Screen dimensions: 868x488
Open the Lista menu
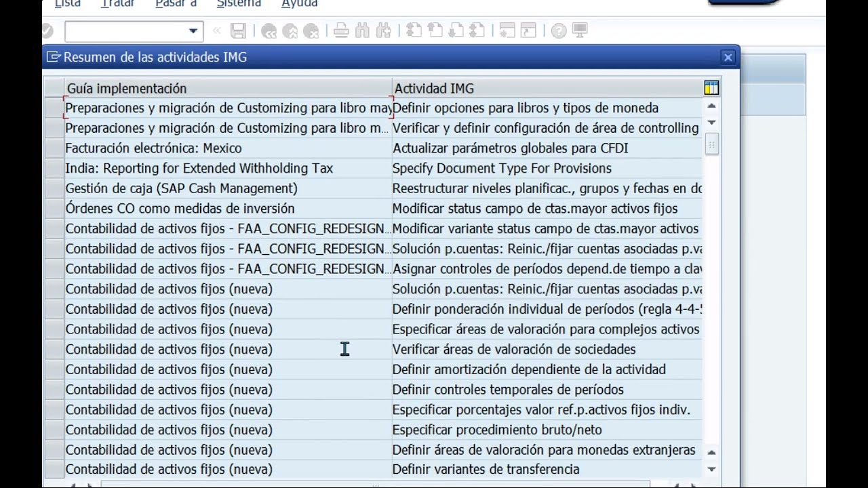coord(68,4)
